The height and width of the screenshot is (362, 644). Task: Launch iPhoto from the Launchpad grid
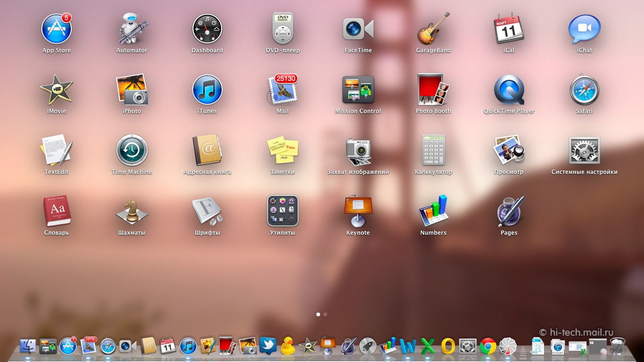point(132,90)
